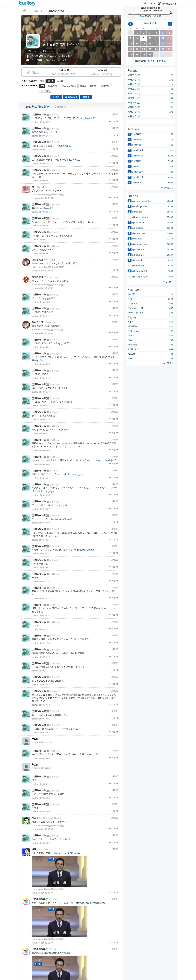Open archive icon for 2023年11月
The height and width of the screenshot is (980, 196).
pos(129,177)
